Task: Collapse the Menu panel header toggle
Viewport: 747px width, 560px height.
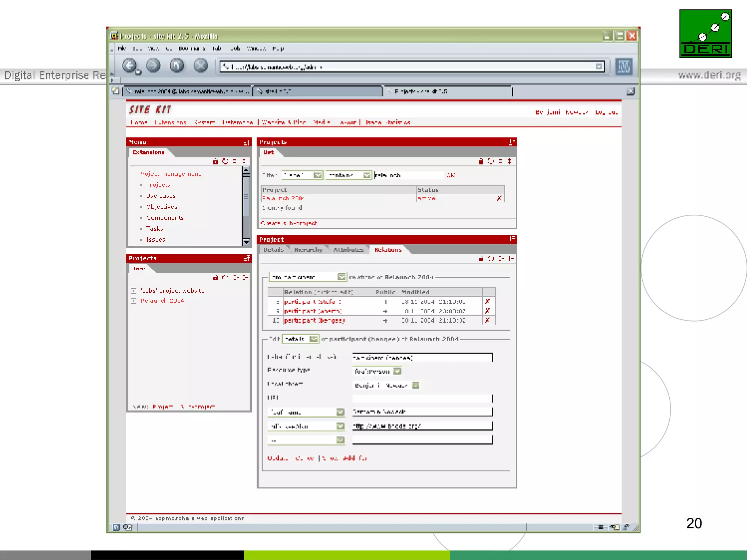Action: 246,142
